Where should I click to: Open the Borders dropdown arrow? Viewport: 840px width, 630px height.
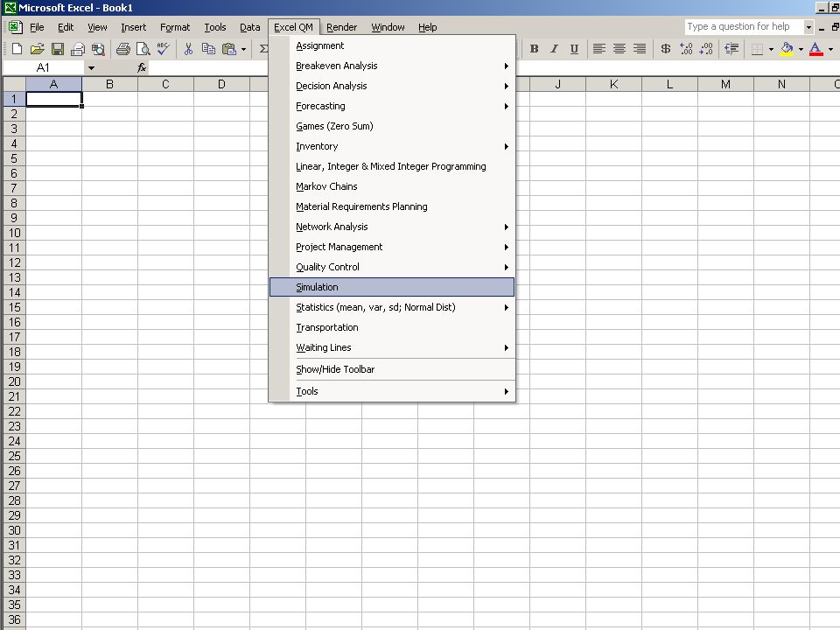coord(771,49)
